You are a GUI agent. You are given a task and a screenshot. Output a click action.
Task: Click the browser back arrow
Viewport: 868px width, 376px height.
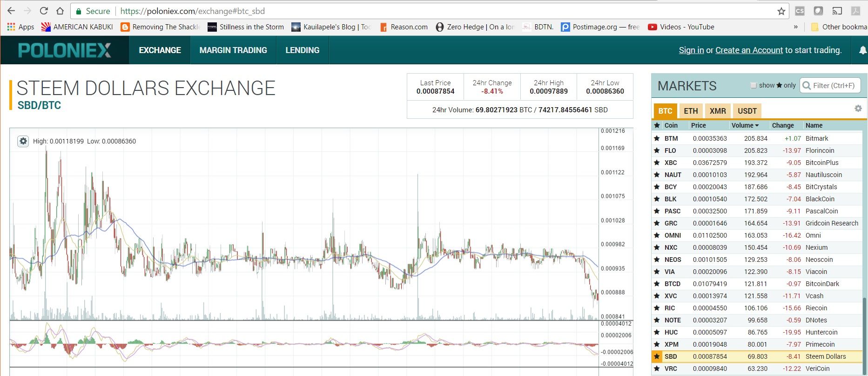11,11
